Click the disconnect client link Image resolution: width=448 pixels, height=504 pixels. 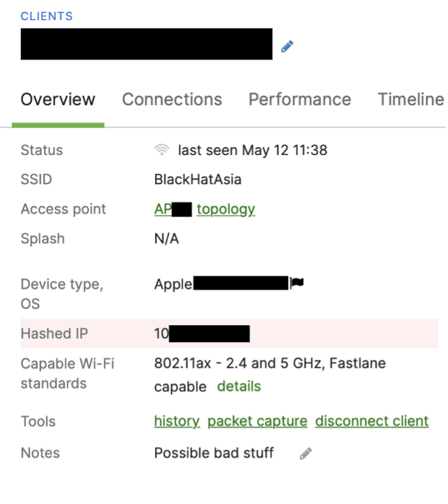(371, 421)
